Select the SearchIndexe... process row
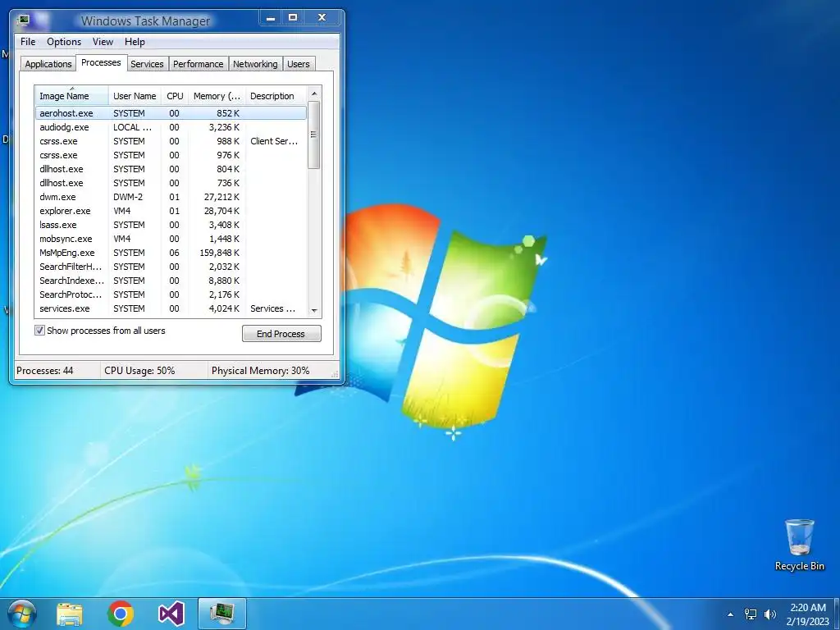 click(171, 281)
